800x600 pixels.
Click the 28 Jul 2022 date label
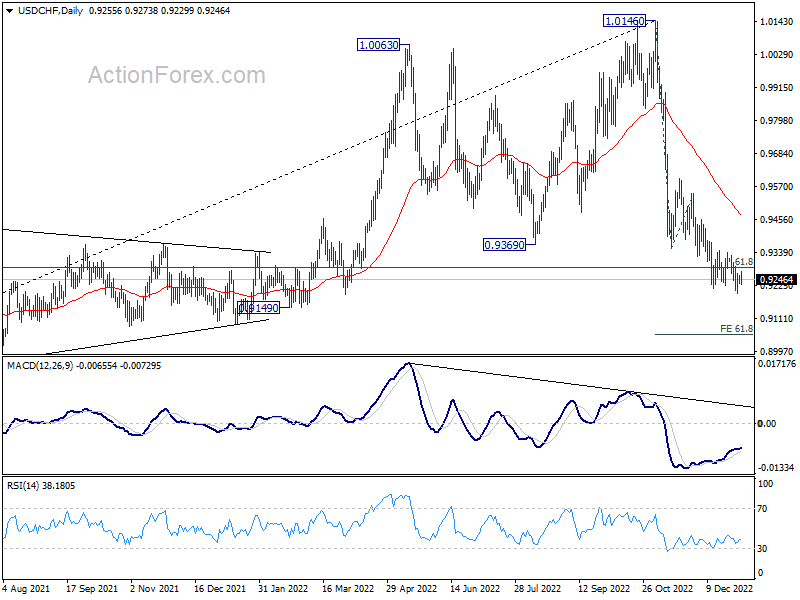point(537,589)
